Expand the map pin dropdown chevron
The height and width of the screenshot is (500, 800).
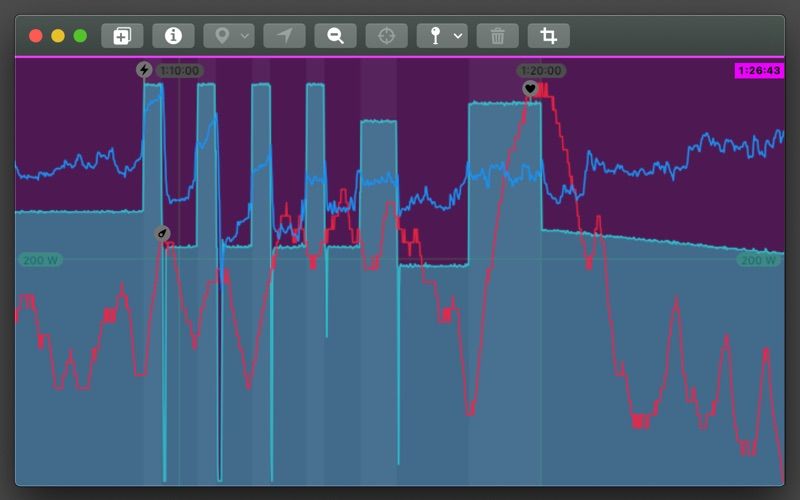(x=245, y=36)
